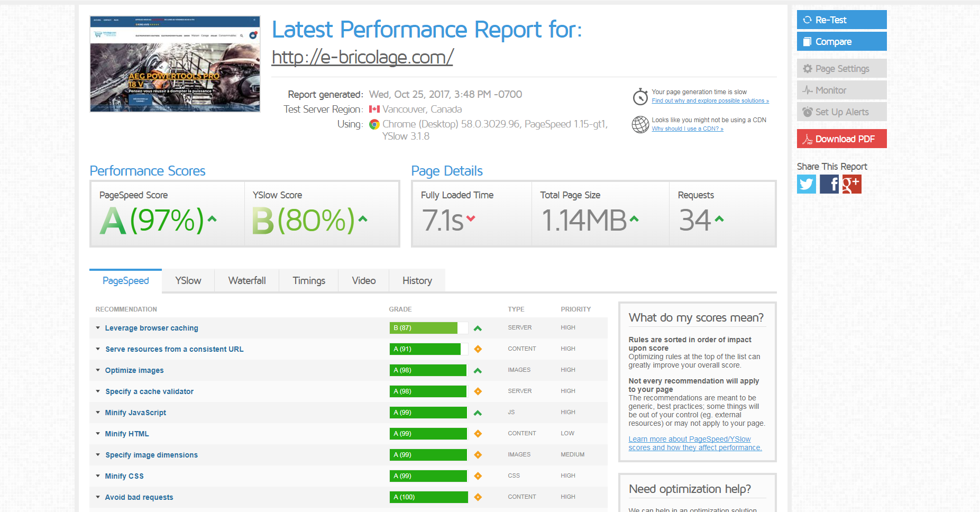
Task: Click the globe CDN warning icon
Action: 640,124
